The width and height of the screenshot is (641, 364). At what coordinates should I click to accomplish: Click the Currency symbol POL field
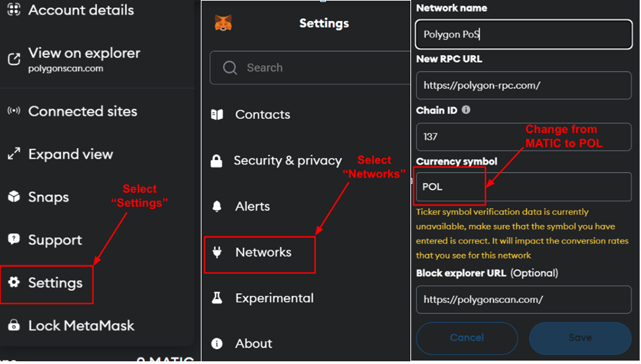tap(523, 186)
